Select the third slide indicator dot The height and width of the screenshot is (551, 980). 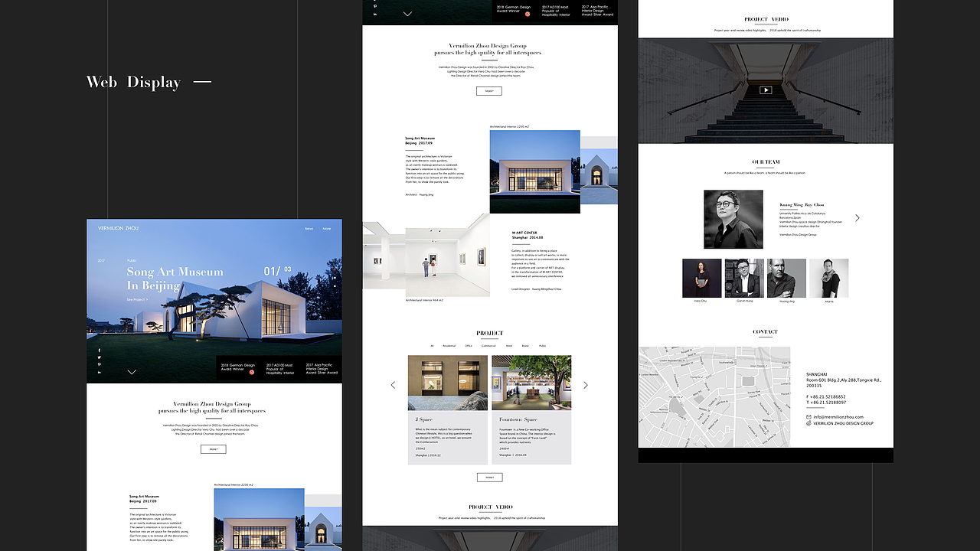335,286
